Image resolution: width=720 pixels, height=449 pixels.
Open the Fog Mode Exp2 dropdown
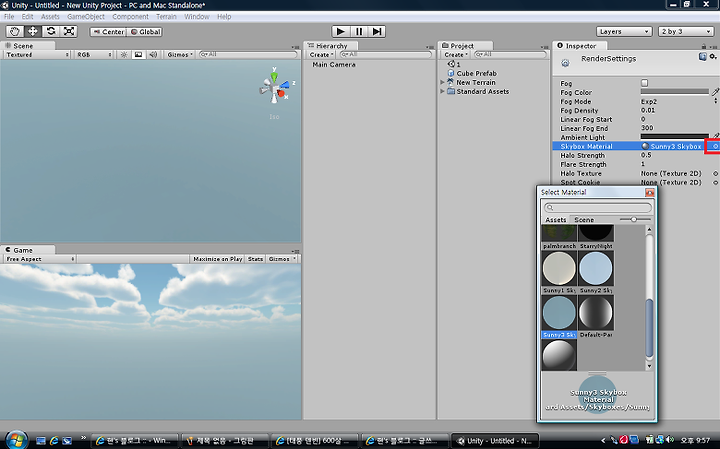(x=678, y=101)
